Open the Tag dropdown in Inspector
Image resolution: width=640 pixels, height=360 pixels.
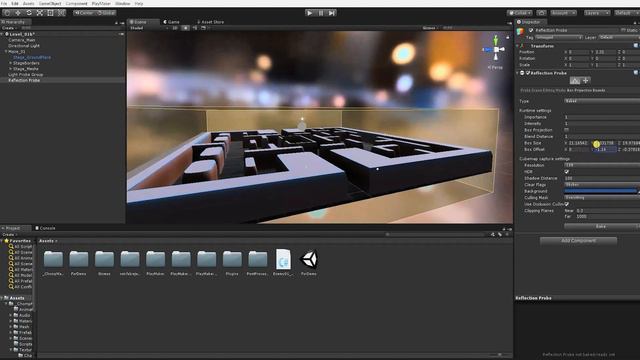click(558, 37)
